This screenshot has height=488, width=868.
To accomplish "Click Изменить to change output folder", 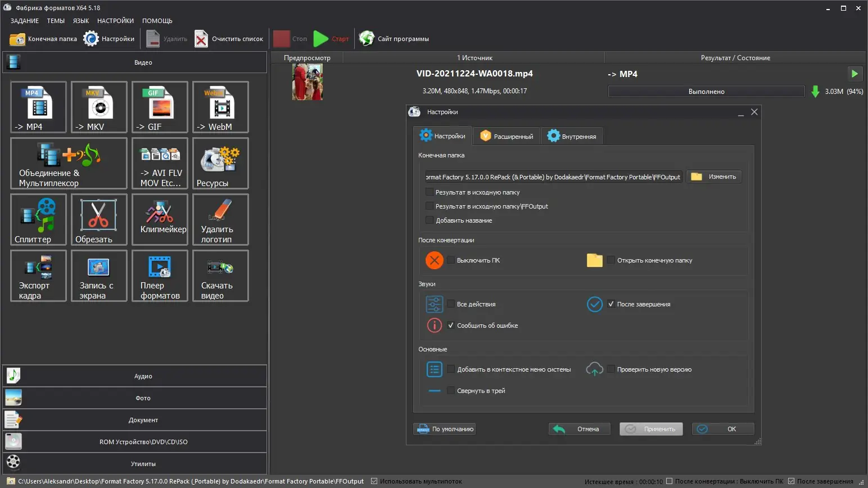I will click(714, 177).
